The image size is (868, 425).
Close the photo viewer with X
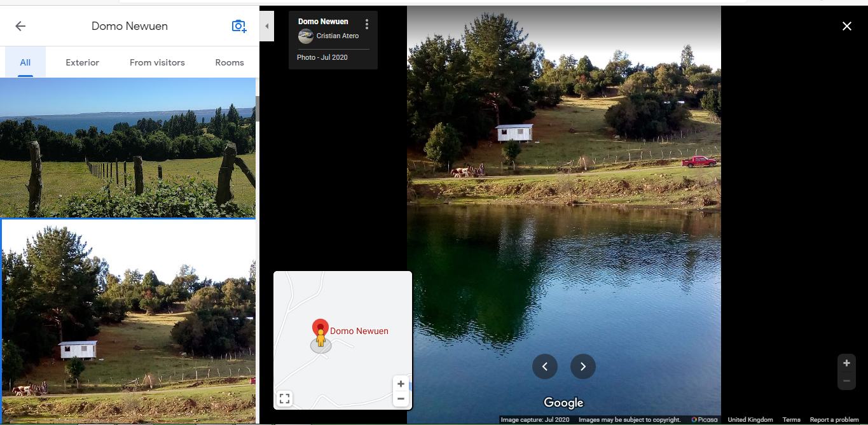pyautogui.click(x=846, y=26)
